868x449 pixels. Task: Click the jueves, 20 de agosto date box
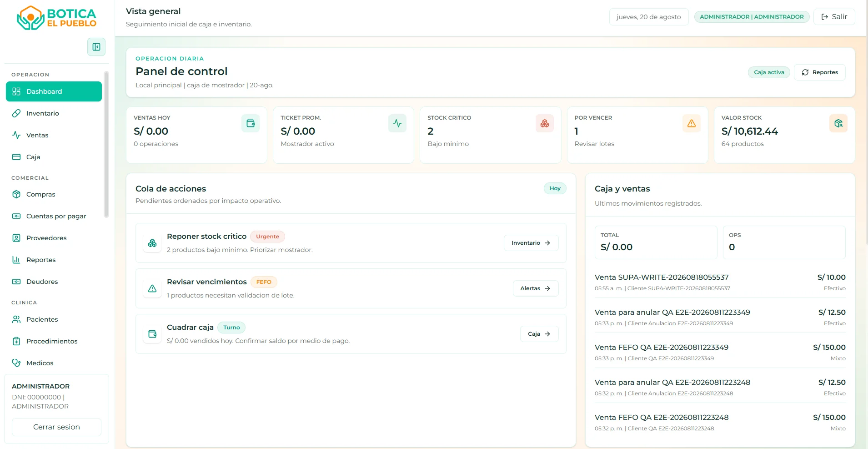(648, 17)
